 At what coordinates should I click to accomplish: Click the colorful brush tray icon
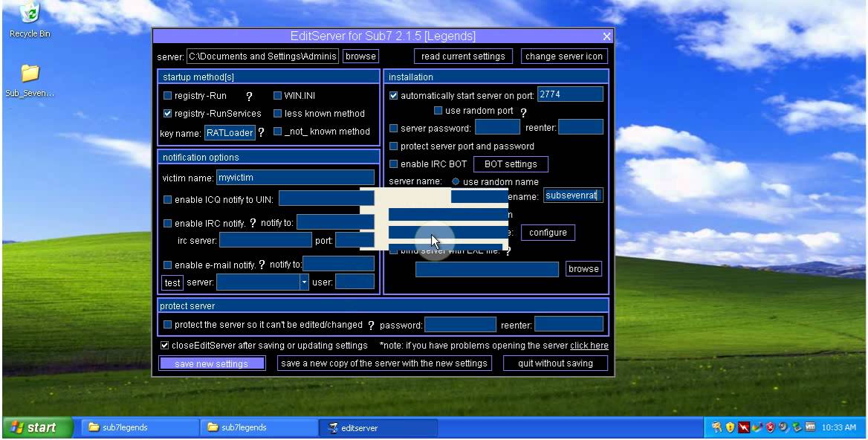757,427
